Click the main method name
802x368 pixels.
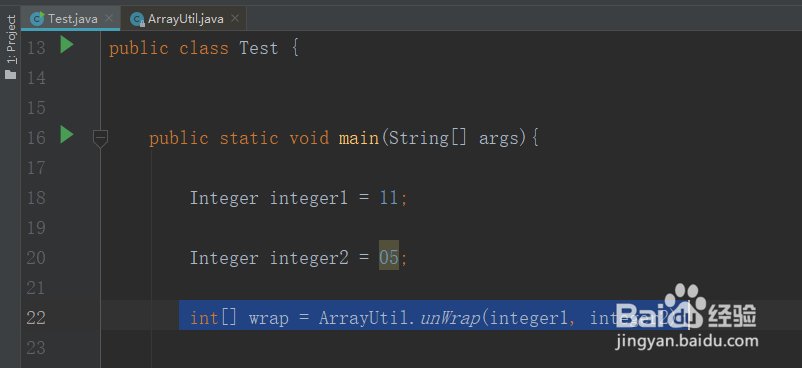click(359, 138)
